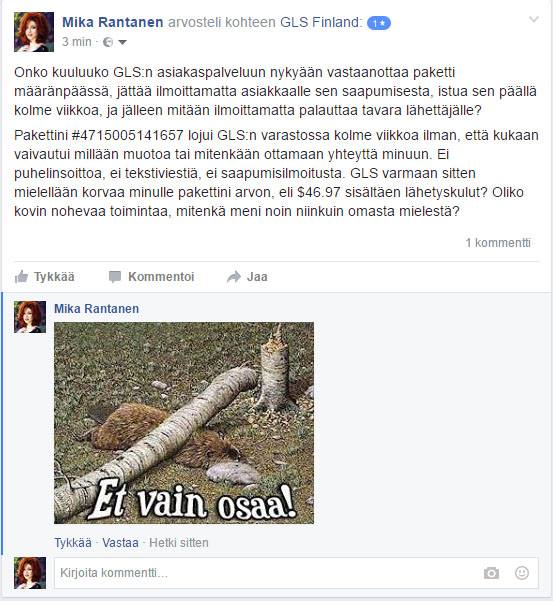
Task: Click Tykkää under the comment
Action: point(73,543)
